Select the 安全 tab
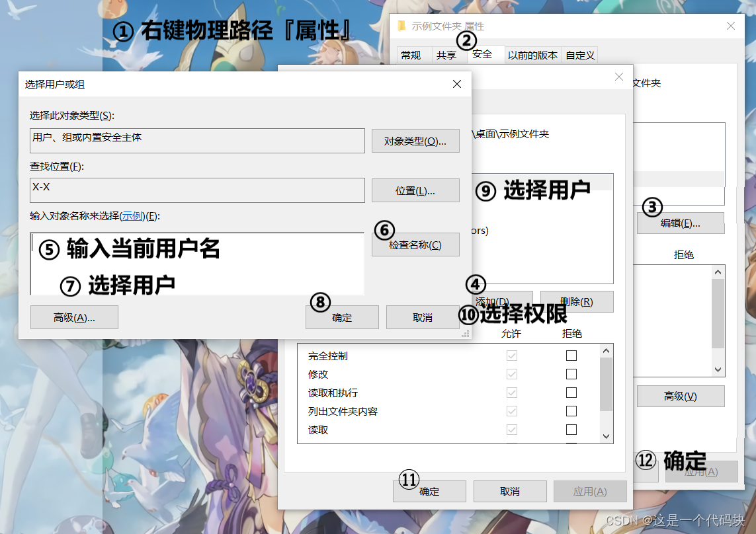The height and width of the screenshot is (534, 756). coord(482,54)
